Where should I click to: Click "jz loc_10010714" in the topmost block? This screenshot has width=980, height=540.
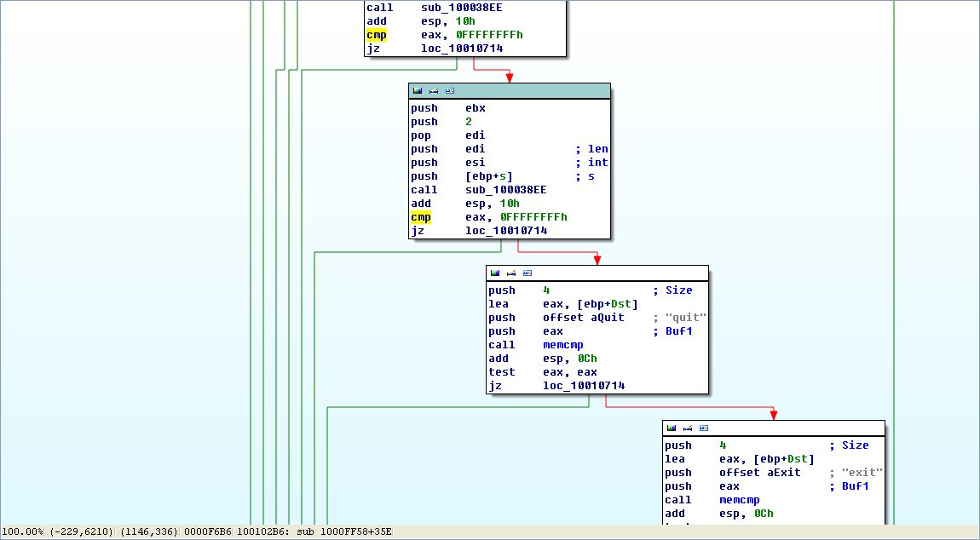[435, 49]
